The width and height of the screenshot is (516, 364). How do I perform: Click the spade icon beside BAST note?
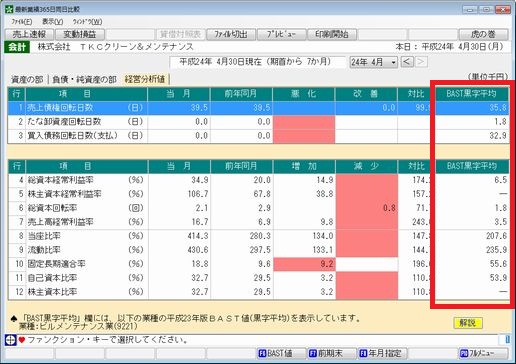coord(14,319)
